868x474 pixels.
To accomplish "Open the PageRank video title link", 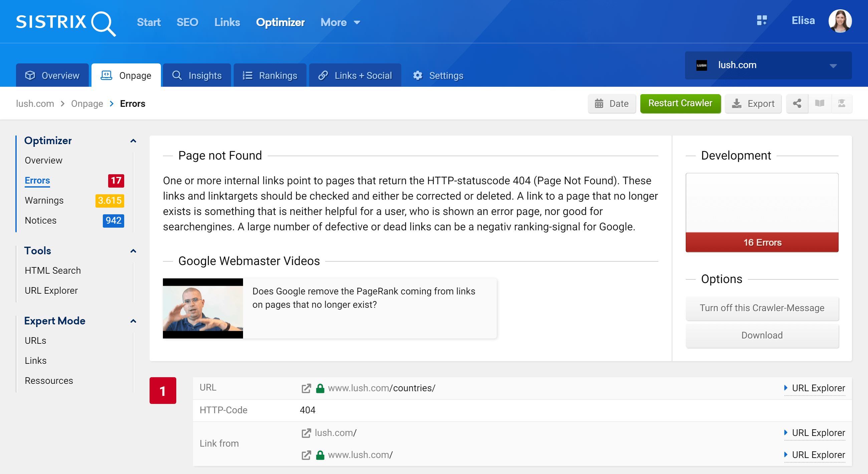I will coord(364,298).
